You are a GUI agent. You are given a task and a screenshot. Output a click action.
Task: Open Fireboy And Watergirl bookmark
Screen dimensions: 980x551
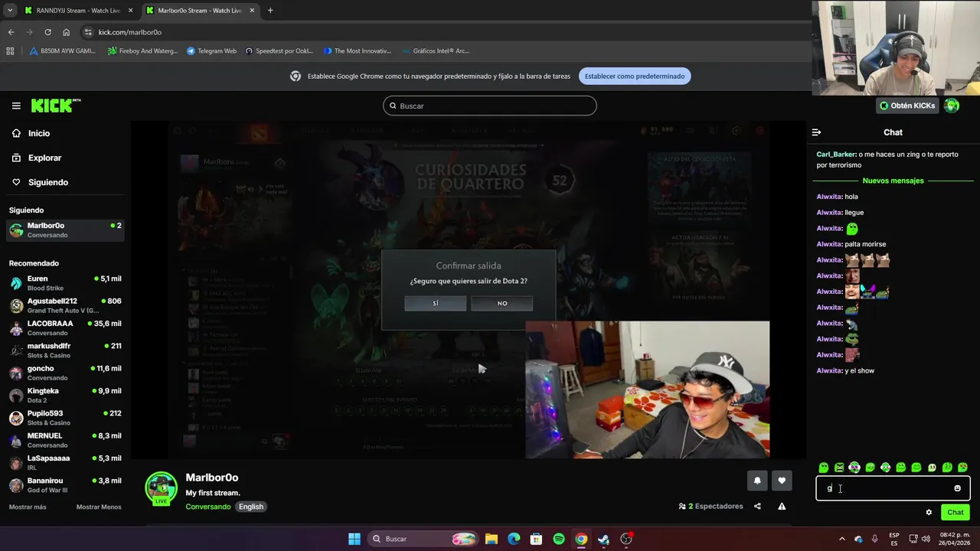[x=142, y=51]
